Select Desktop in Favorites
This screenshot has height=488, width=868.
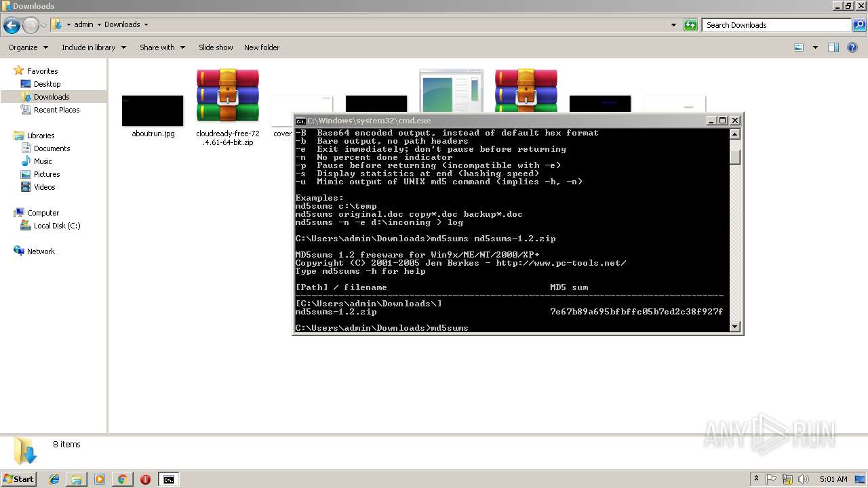[x=47, y=84]
